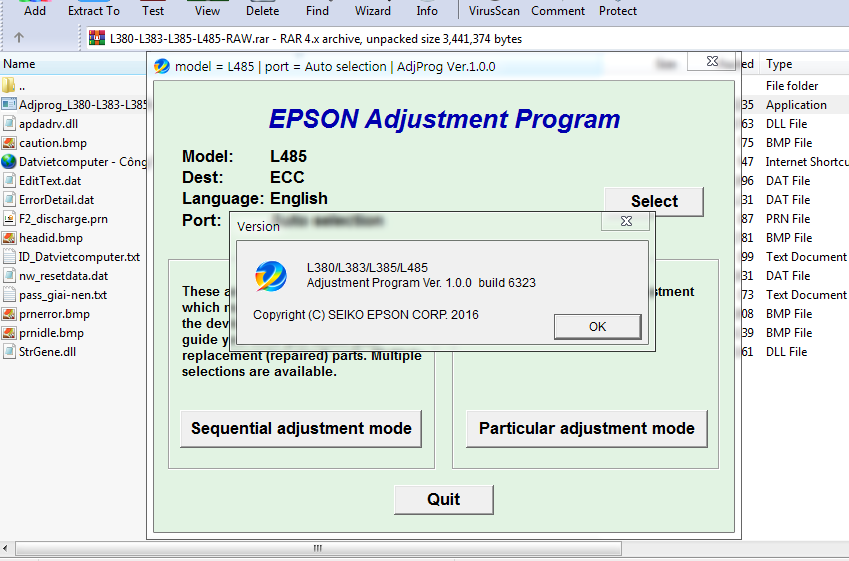Click the Test toolbar button
The image size is (849, 561).
pos(153,10)
